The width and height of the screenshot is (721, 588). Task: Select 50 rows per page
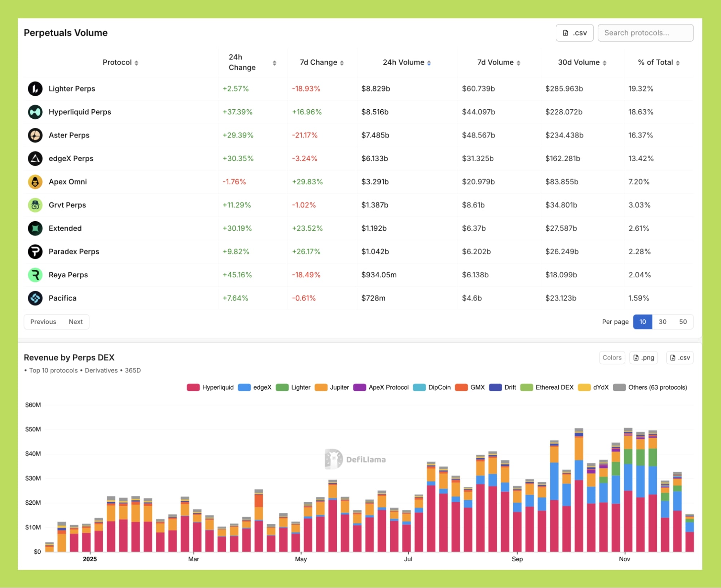(x=683, y=322)
